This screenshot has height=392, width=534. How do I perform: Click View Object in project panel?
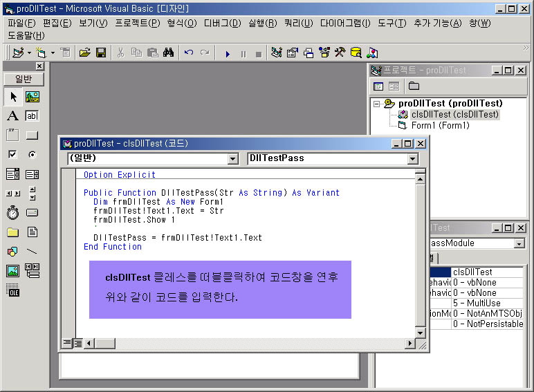394,86
